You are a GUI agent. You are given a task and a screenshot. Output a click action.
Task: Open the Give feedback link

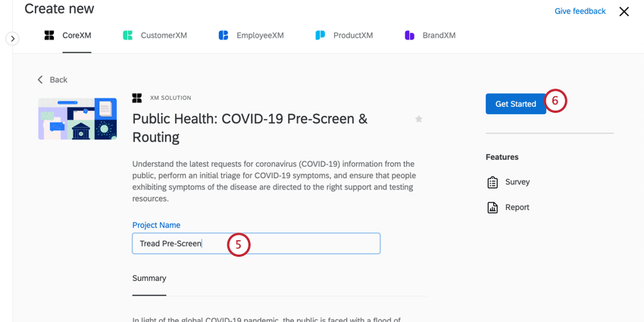coord(580,11)
